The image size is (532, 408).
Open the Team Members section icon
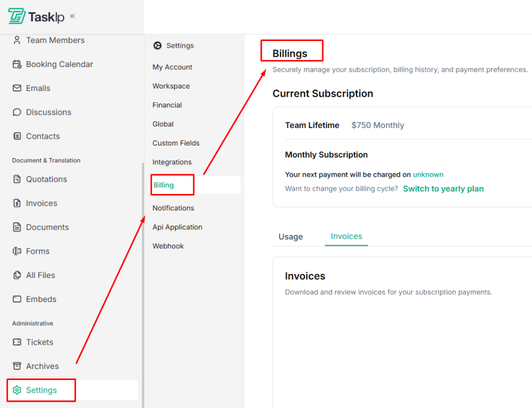[17, 40]
